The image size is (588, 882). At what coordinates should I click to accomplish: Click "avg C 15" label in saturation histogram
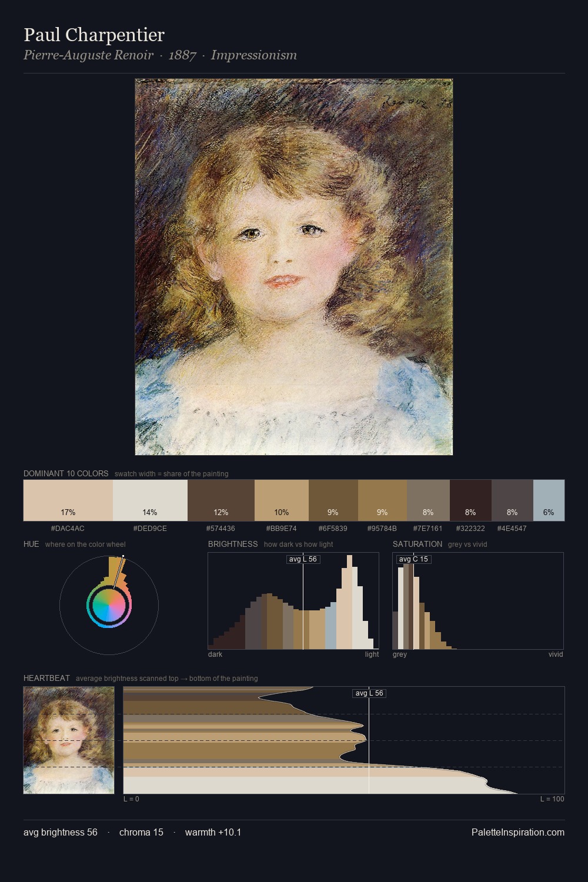coord(413,559)
